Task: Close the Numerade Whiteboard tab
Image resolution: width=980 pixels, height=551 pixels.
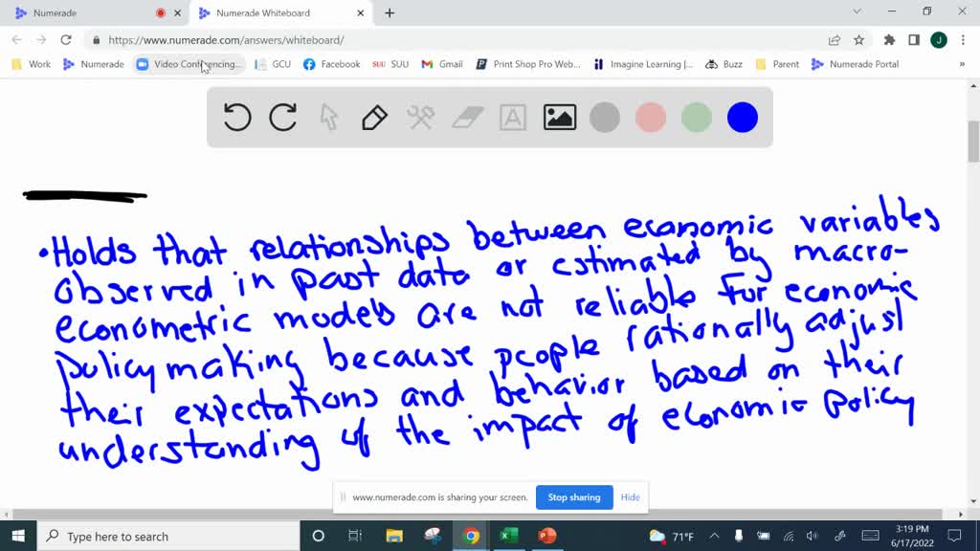Action: pyautogui.click(x=361, y=13)
